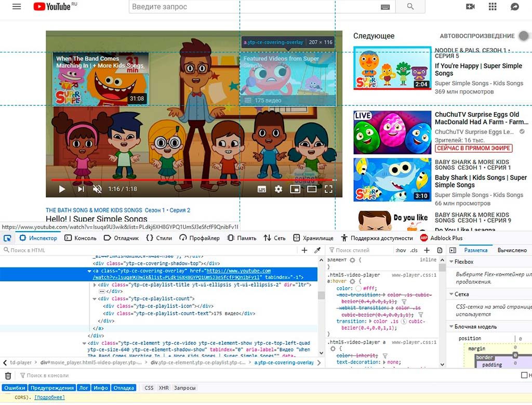Select a.ytp-ce-covering-overlay breadcrumb
Viewport: 532px width, 405px height.
pos(284,362)
